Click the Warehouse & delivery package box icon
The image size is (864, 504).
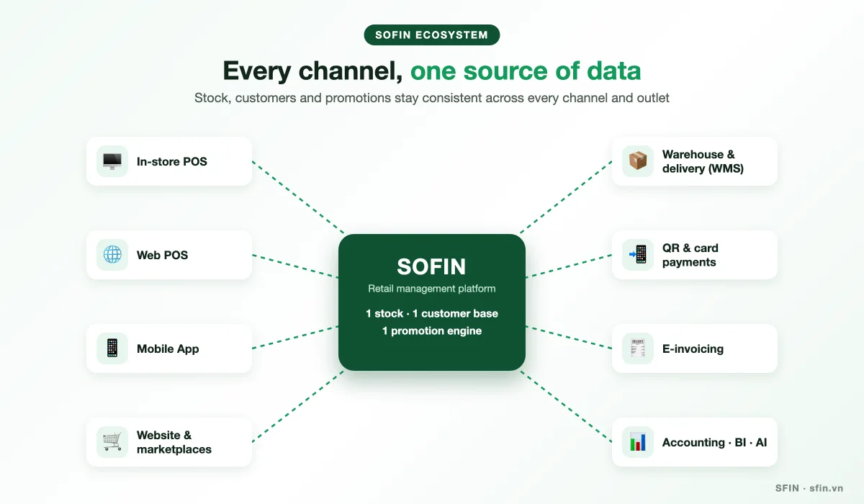coord(638,161)
